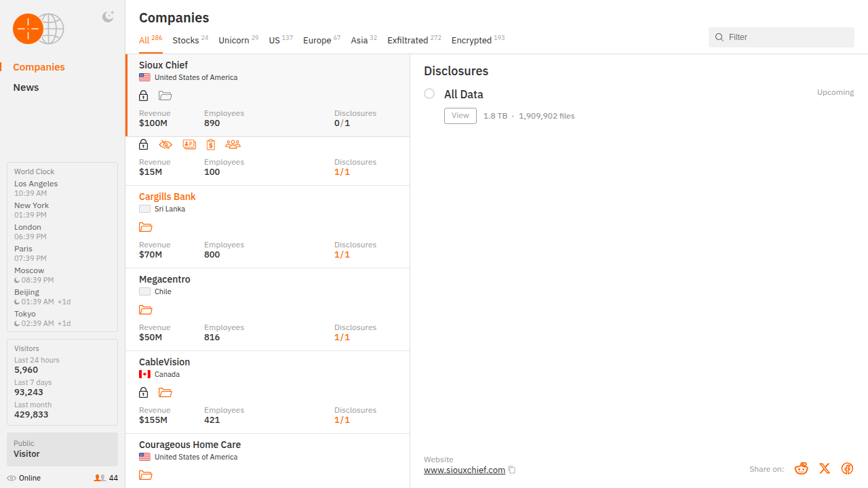Click Chile flag placeholder icon
This screenshot has width=868, height=488.
coord(144,291)
